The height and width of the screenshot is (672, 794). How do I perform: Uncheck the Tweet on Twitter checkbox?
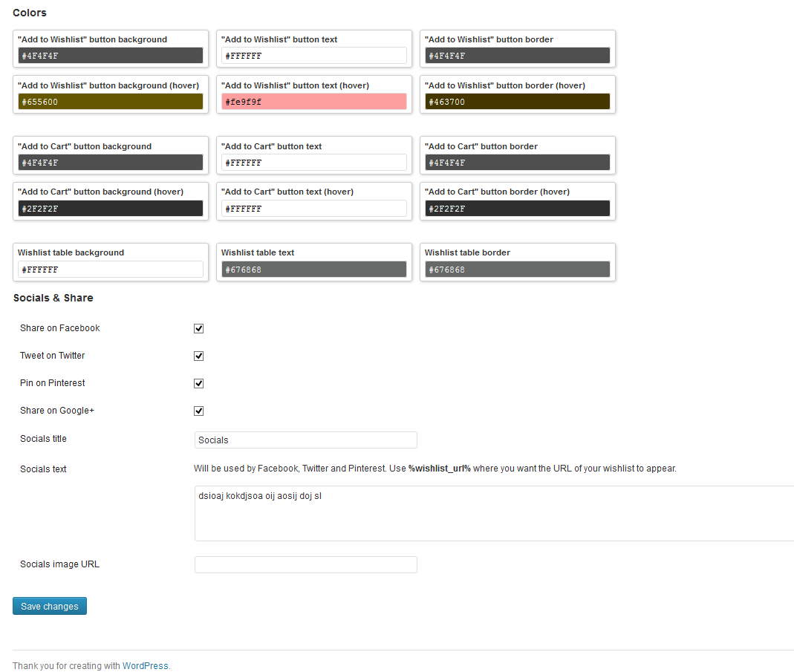tap(198, 356)
